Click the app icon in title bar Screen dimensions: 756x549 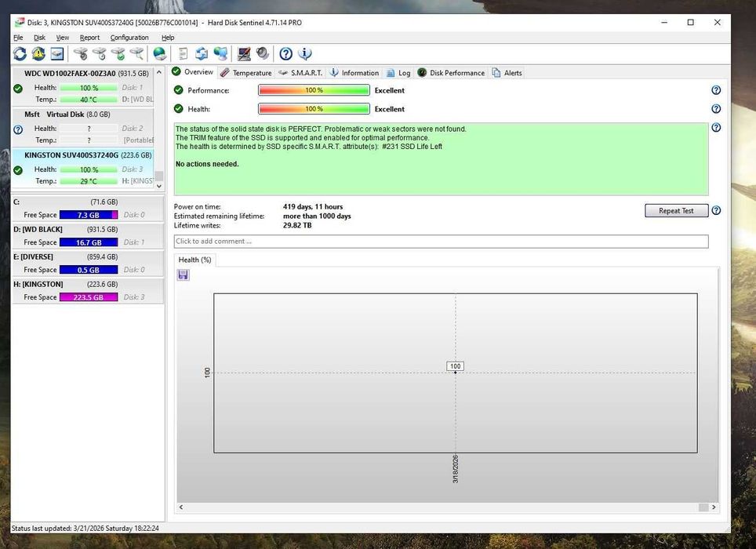[x=20, y=22]
